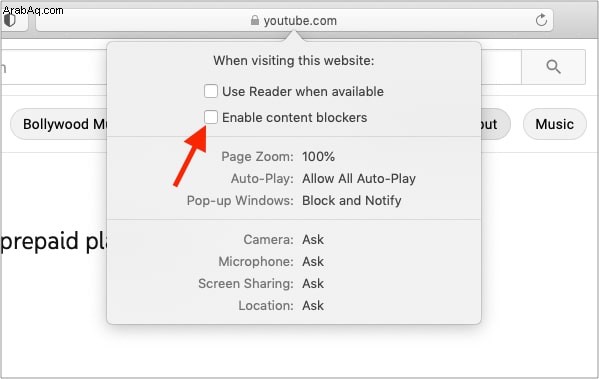Change Pop-up Windows Block and Notify setting
The width and height of the screenshot is (599, 379).
[351, 201]
